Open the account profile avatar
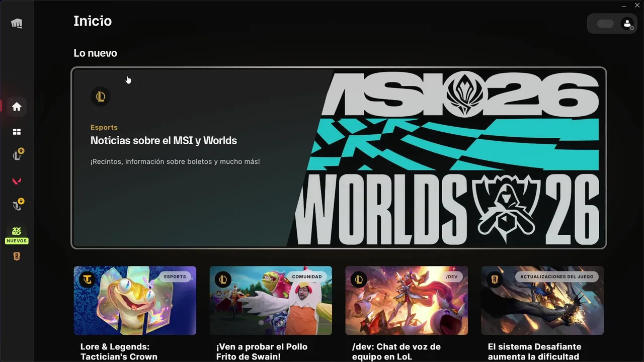Screen dimensions: 644x362 (627, 24)
